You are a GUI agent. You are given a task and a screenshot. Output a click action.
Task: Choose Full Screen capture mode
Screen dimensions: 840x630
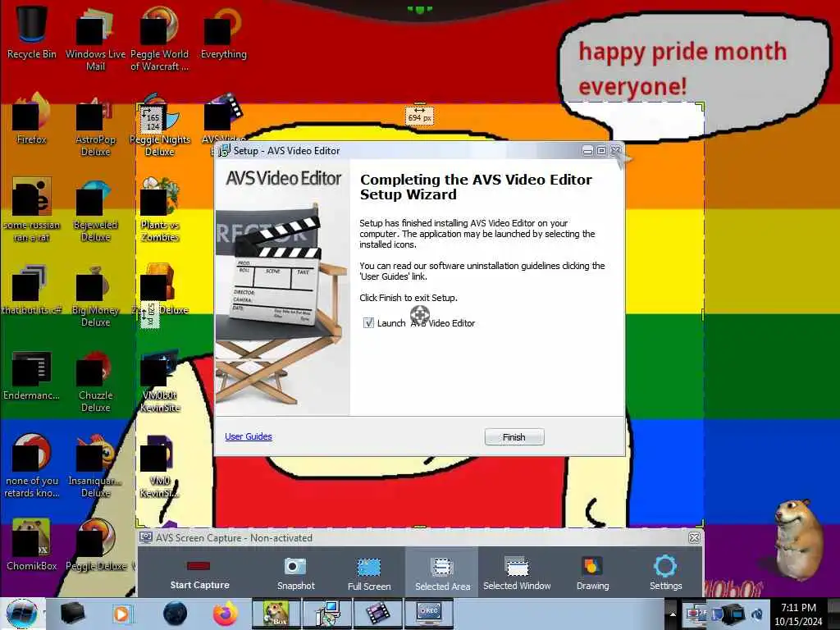coord(369,573)
